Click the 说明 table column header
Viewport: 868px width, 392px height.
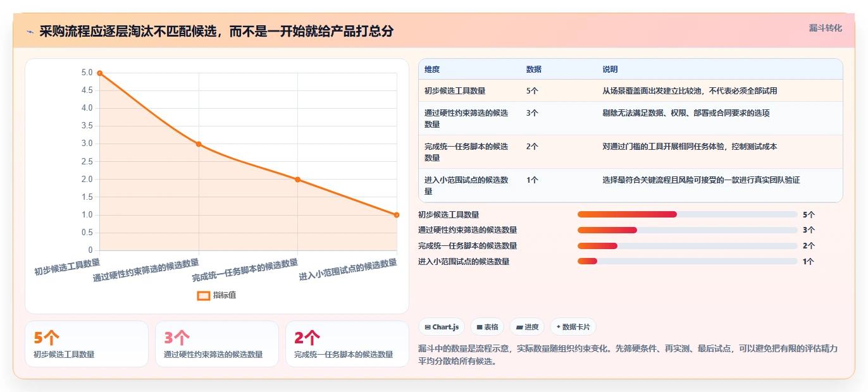[610, 70]
